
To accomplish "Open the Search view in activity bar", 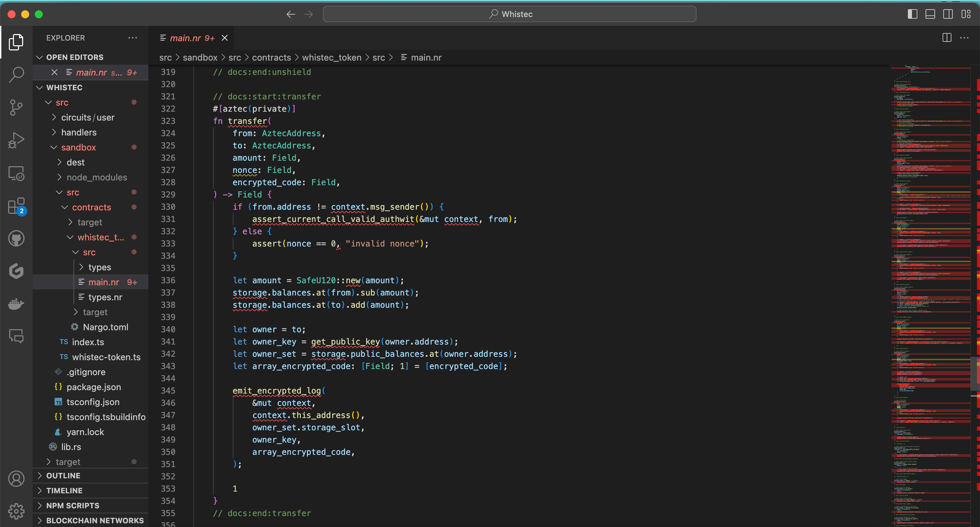I will 16,75.
